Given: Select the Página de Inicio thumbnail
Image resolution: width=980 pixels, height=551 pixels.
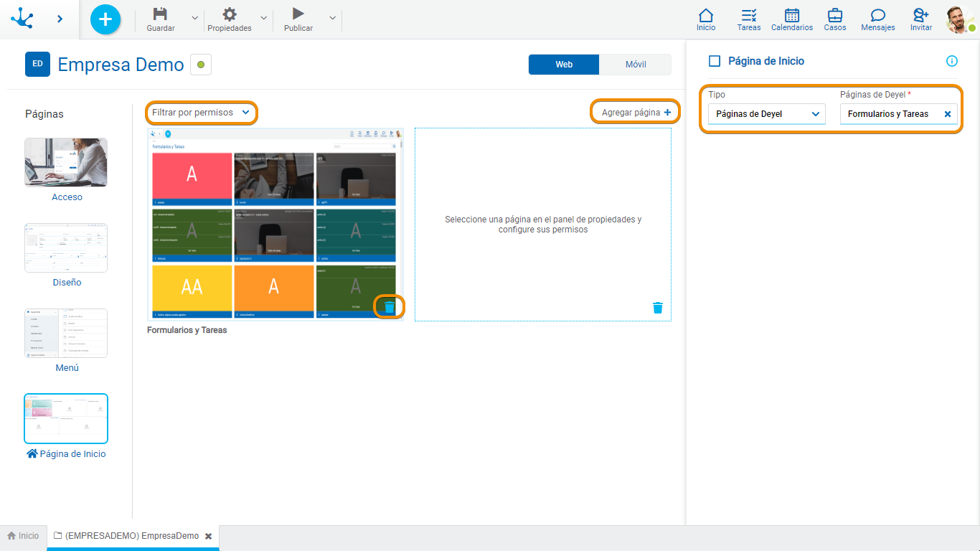Looking at the screenshot, I should (66, 419).
